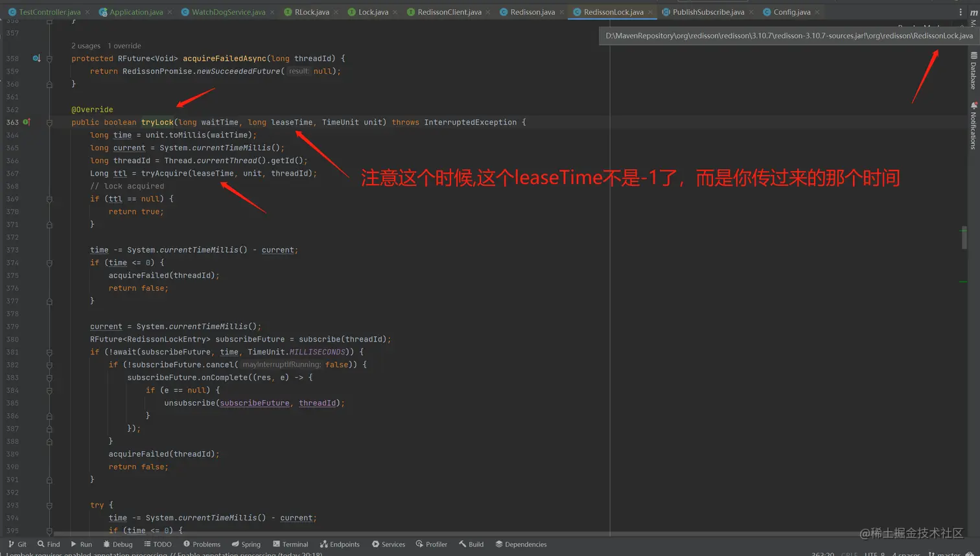Click the vertical scrollbar thumb of the editor
Viewport: 980px width, 556px height.
tap(964, 237)
